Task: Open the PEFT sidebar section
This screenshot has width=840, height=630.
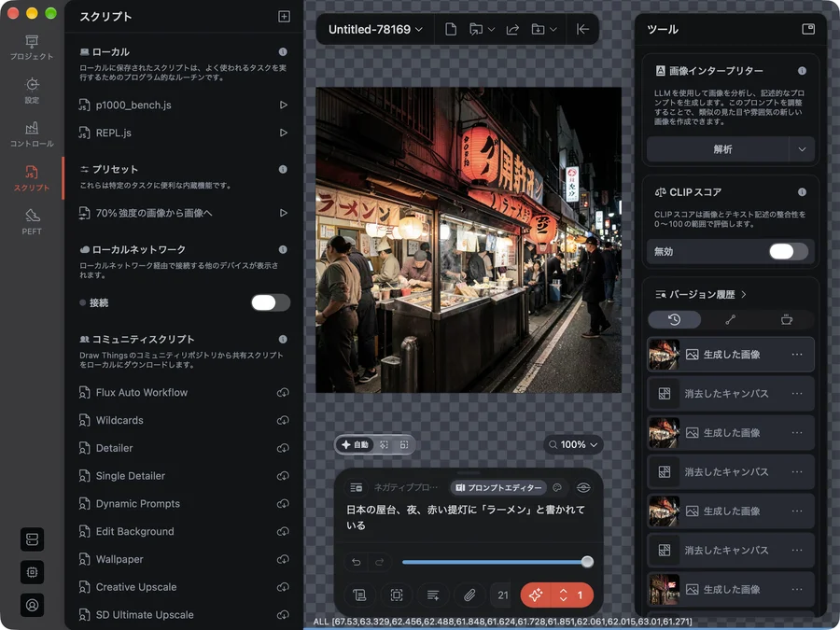Action: click(x=32, y=222)
